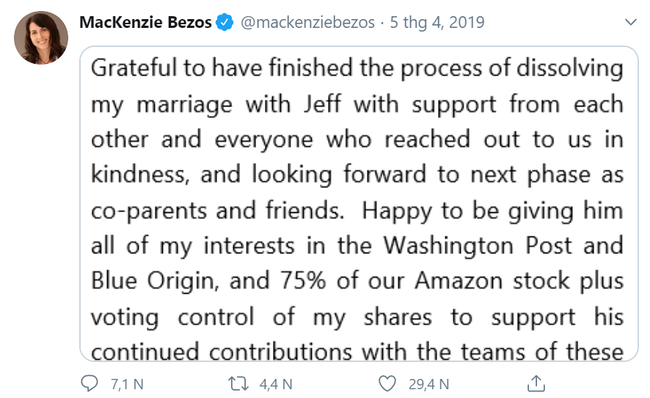Click Blue Origin text in the statement
The image size is (650, 398).
(154, 282)
